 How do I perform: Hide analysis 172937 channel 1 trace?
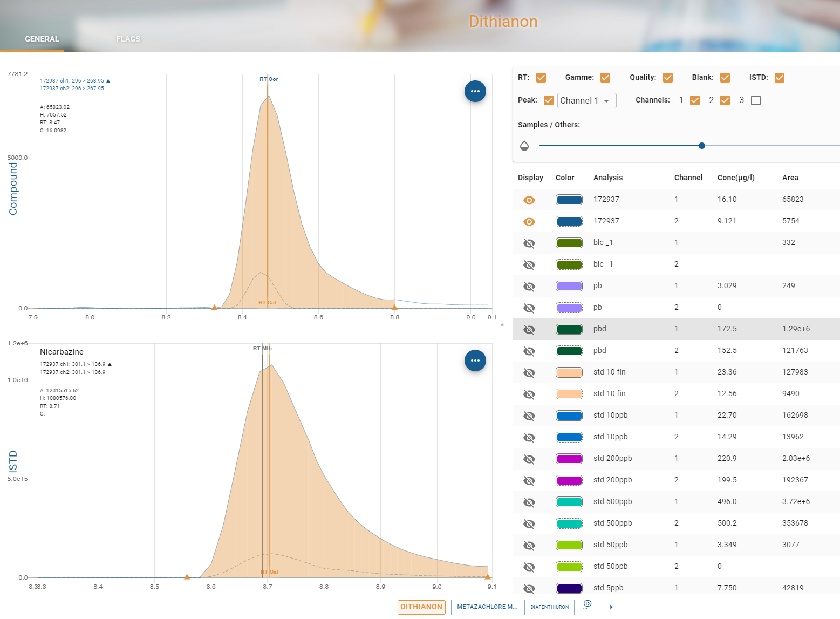click(529, 200)
